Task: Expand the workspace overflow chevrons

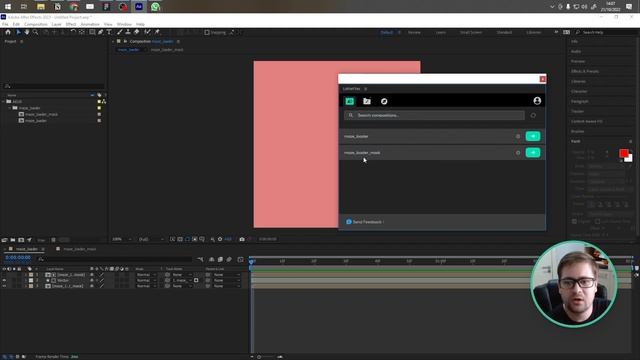Action: click(556, 32)
